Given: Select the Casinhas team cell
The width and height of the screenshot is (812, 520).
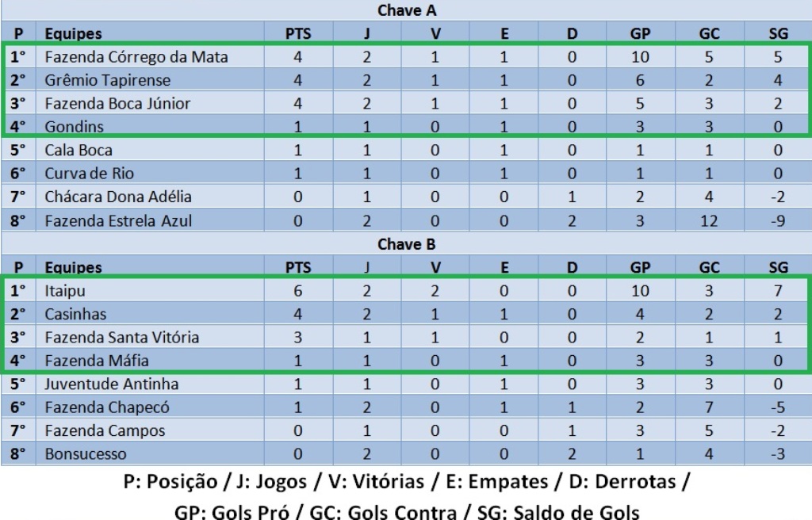Looking at the screenshot, I should (x=75, y=314).
